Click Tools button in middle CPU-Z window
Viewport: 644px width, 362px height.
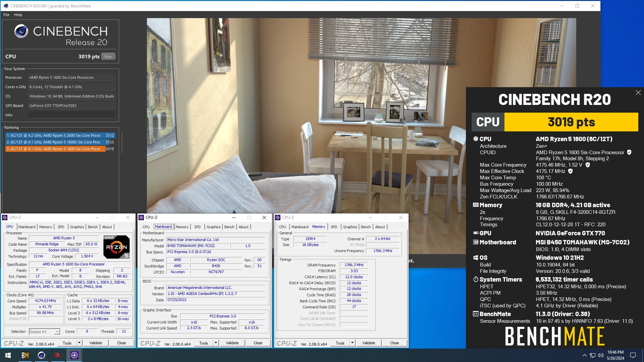click(204, 343)
